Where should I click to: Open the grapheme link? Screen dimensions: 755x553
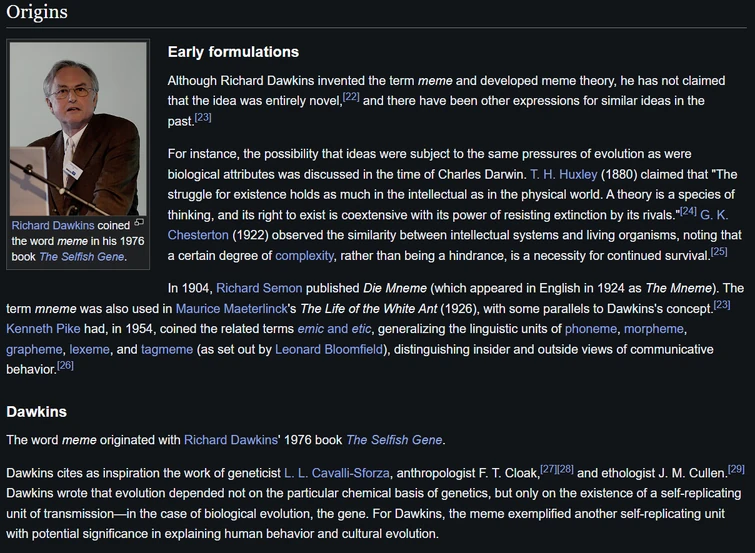click(34, 349)
